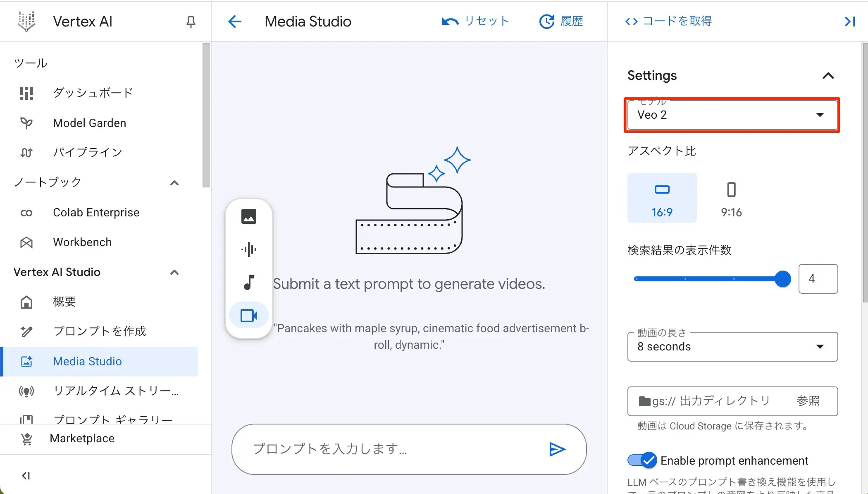The height and width of the screenshot is (494, 868).
Task: Click the pencil icon for プロンプトを作成
Action: (x=26, y=331)
